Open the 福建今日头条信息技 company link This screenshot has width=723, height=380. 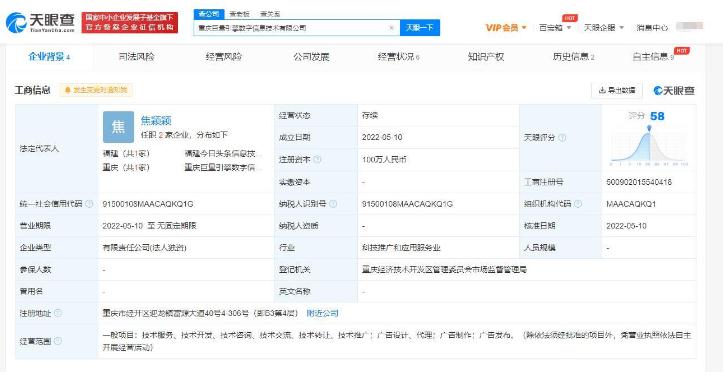tap(223, 154)
